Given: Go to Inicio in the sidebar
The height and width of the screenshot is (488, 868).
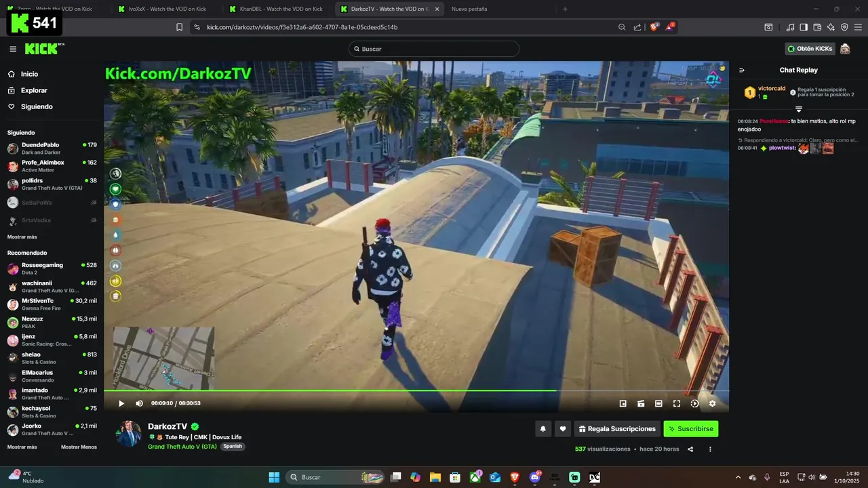Looking at the screenshot, I should tap(29, 74).
